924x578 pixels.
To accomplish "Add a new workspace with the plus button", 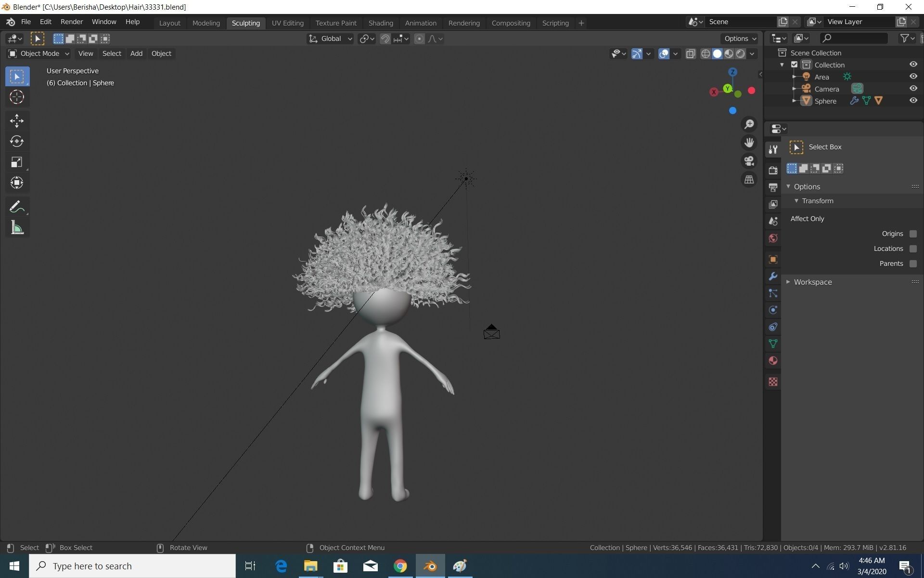I will [581, 23].
